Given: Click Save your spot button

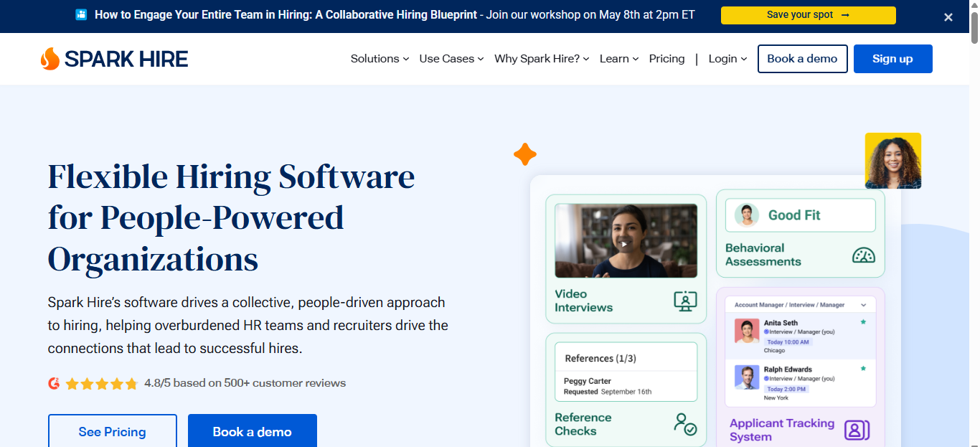Looking at the screenshot, I should [808, 15].
